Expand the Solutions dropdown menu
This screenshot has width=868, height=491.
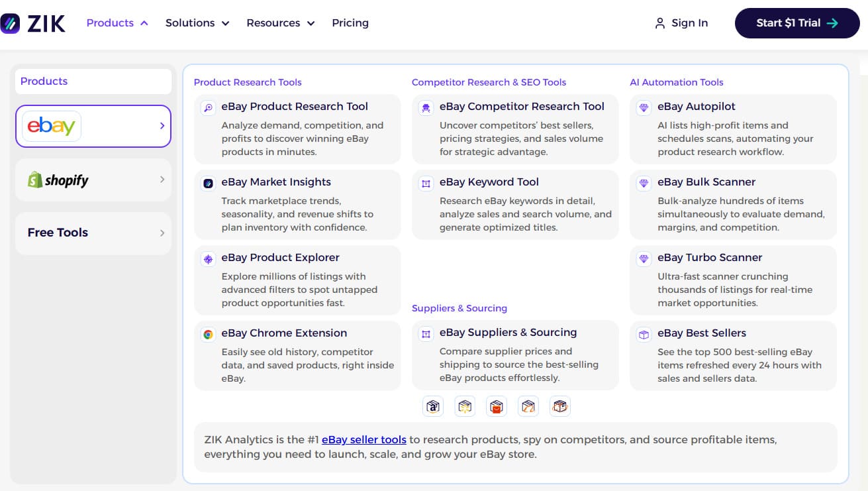coord(197,23)
